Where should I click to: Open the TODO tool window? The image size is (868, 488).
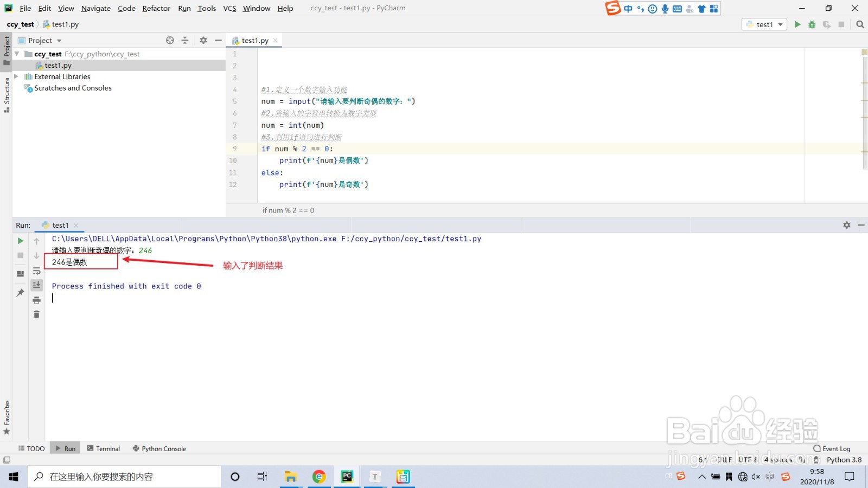point(31,448)
